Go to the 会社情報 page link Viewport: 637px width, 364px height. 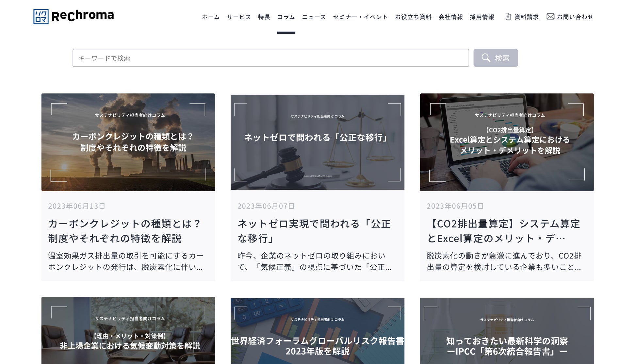450,17
